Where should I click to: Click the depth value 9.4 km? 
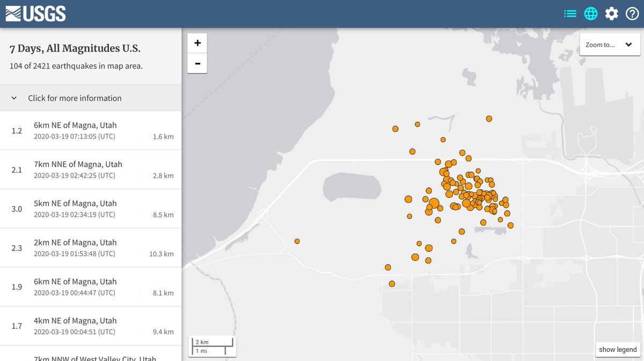click(x=163, y=332)
